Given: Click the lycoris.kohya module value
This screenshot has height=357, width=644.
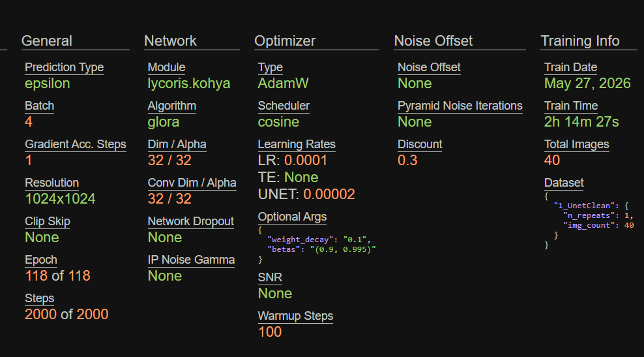Looking at the screenshot, I should [189, 84].
